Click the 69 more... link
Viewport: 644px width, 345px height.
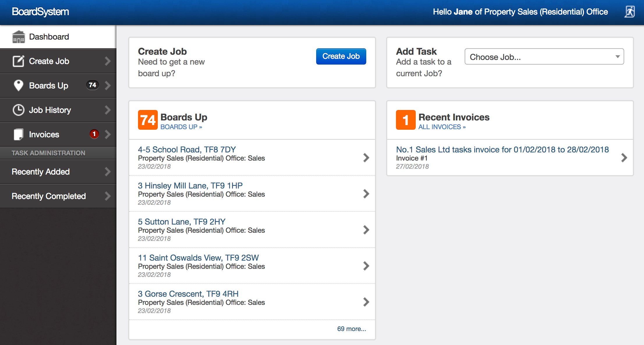pos(351,329)
